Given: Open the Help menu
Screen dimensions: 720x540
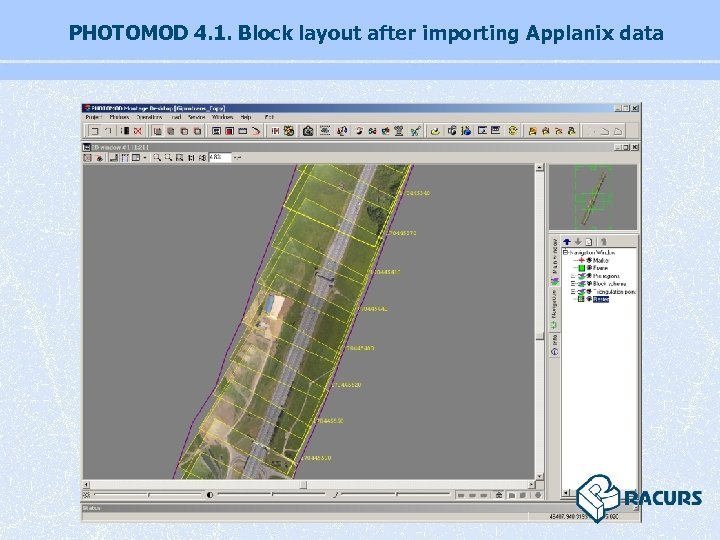Looking at the screenshot, I should pos(246,118).
